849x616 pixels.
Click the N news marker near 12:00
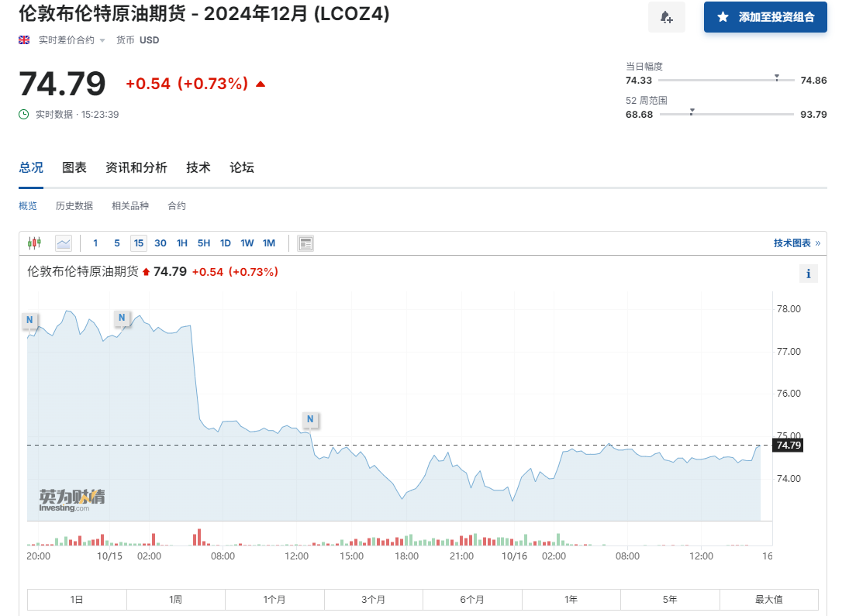[x=310, y=419]
